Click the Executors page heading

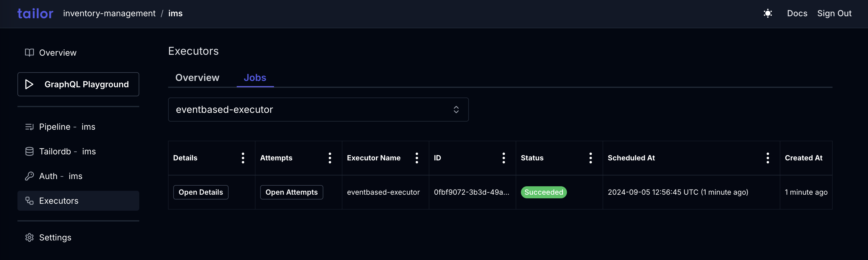tap(193, 51)
